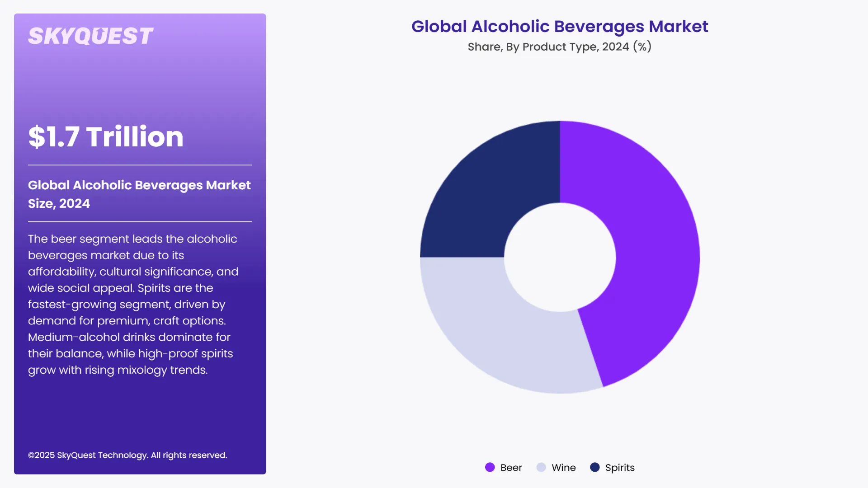Screen dimensions: 868x488
Task: Click the $1.7 Trillion market size figure
Action: [106, 136]
